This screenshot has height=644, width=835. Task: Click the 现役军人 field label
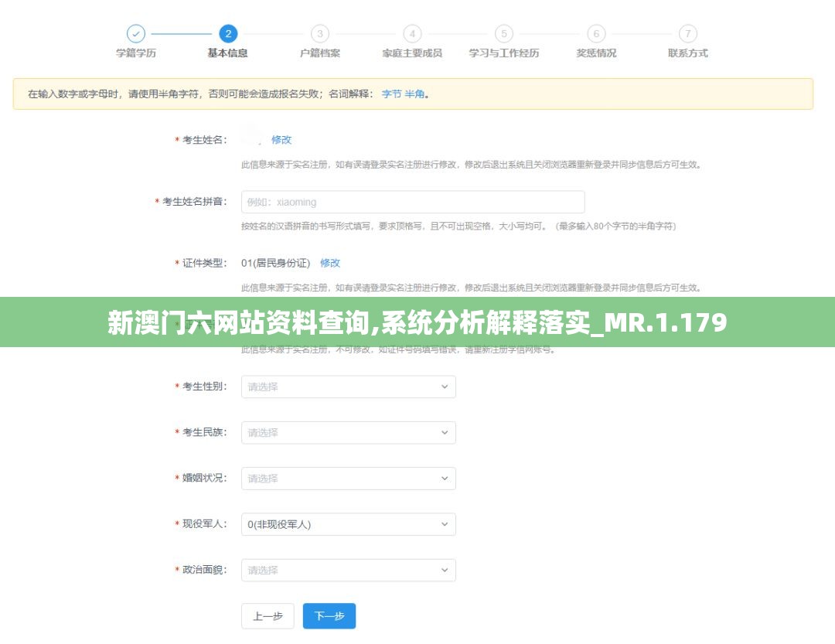(x=204, y=524)
